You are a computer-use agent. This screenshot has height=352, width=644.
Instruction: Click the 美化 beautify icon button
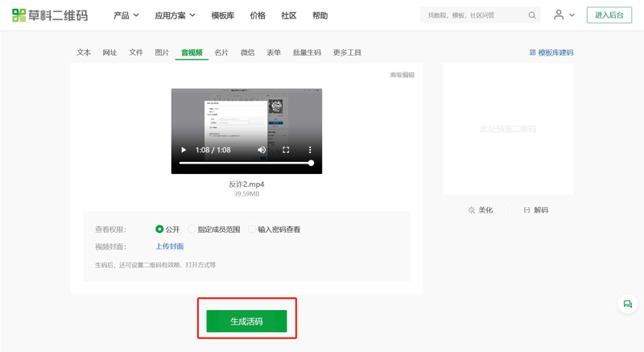click(480, 210)
